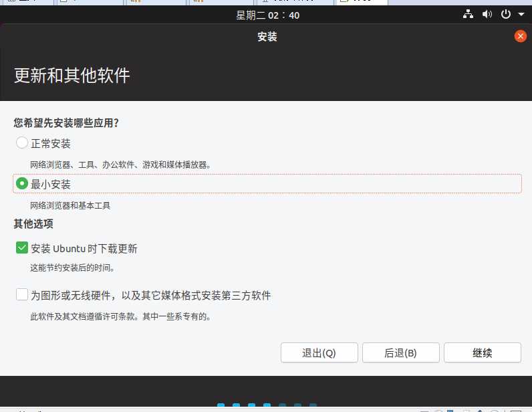
Task: Click the text 网络浏览器和基本工具
Action: pyautogui.click(x=70, y=205)
